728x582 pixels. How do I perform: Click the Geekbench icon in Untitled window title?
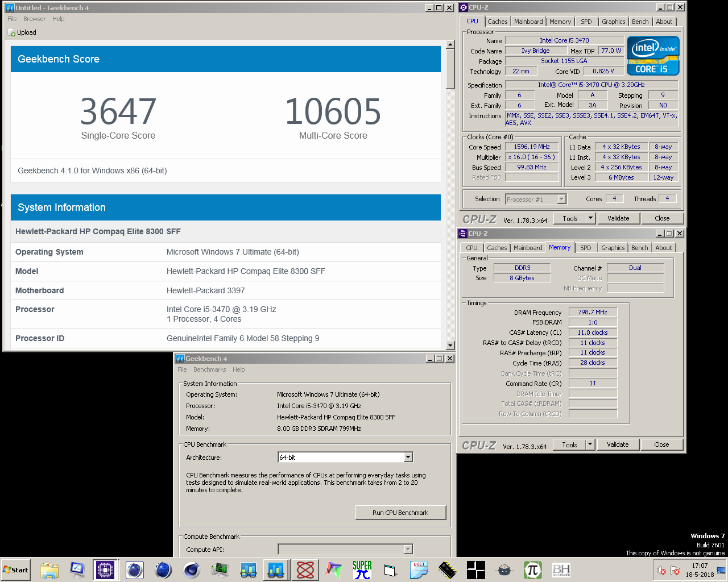point(10,8)
